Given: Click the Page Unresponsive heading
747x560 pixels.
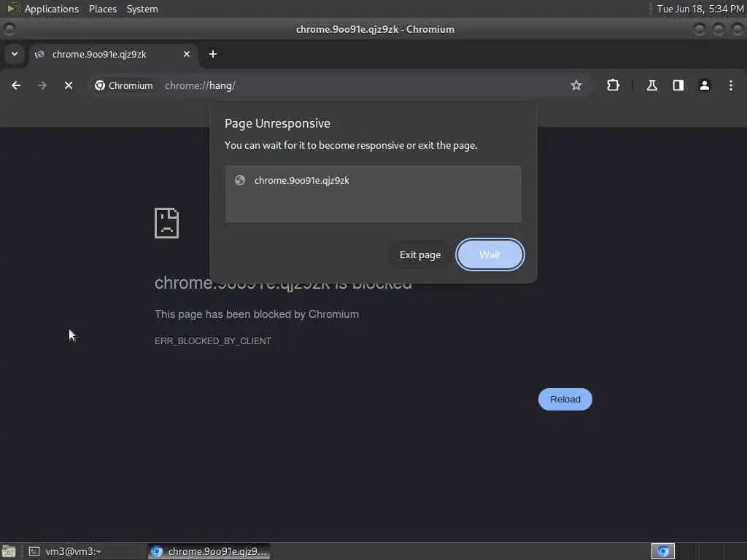Looking at the screenshot, I should pos(277,123).
